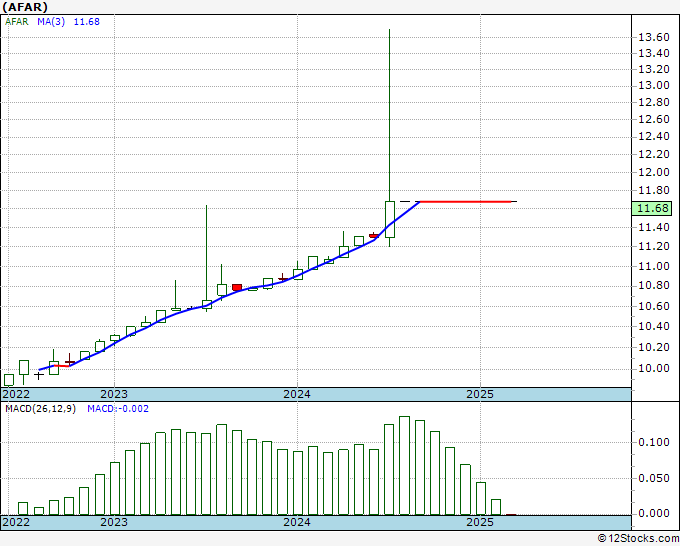Open the 12Stocks.com watermark link
Viewport: 680px width, 546px height.
click(637, 538)
